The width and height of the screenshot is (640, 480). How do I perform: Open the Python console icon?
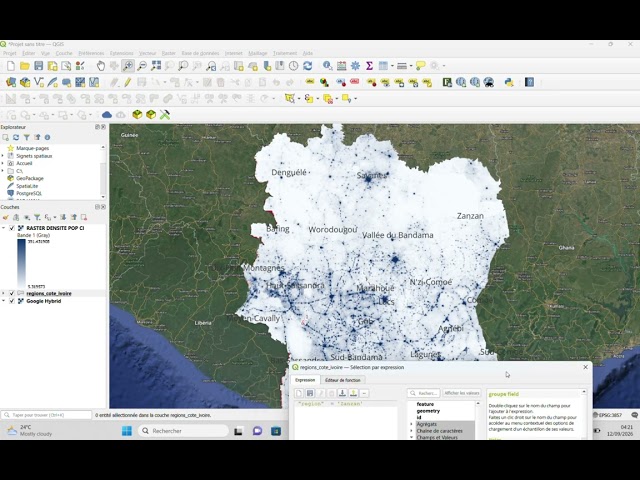(509, 82)
